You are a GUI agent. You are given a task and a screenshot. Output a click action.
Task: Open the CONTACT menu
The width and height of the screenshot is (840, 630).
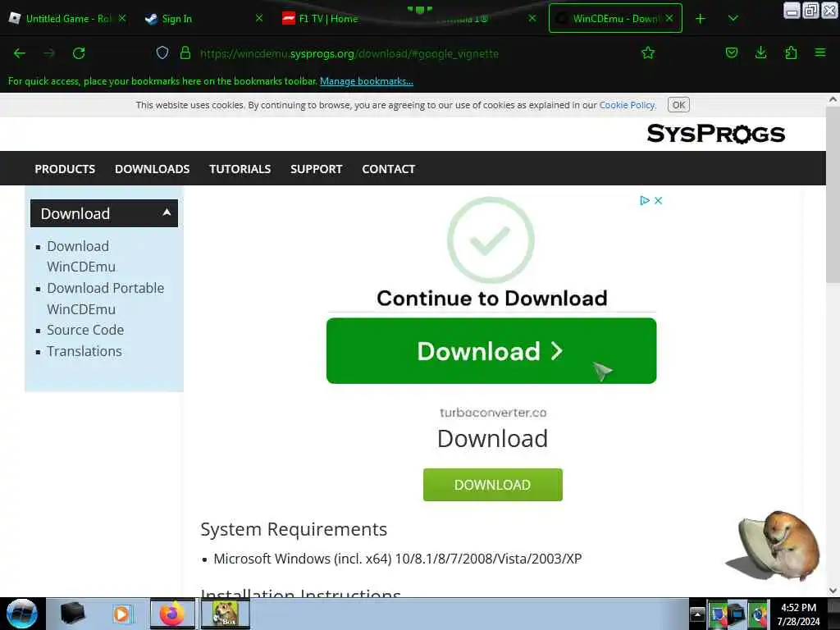(388, 169)
